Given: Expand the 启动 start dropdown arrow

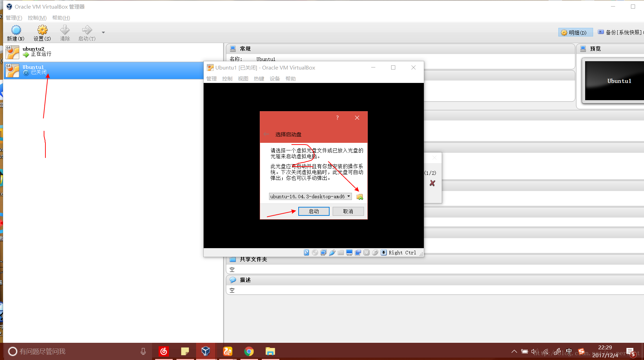Looking at the screenshot, I should [103, 33].
